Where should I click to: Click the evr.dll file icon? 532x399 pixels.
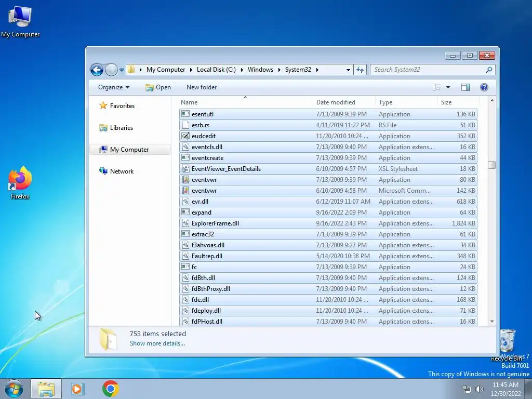pos(185,201)
